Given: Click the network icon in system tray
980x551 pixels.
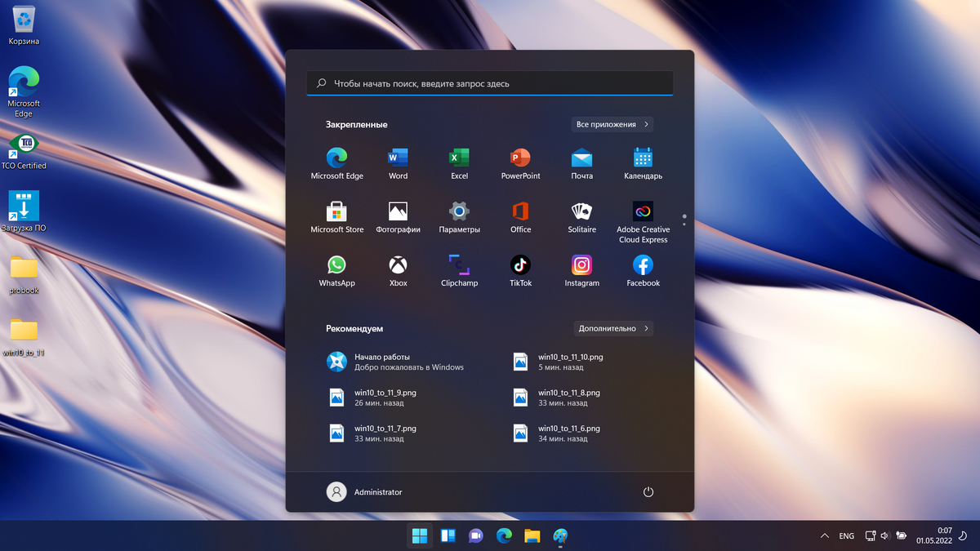Looking at the screenshot, I should [x=871, y=535].
